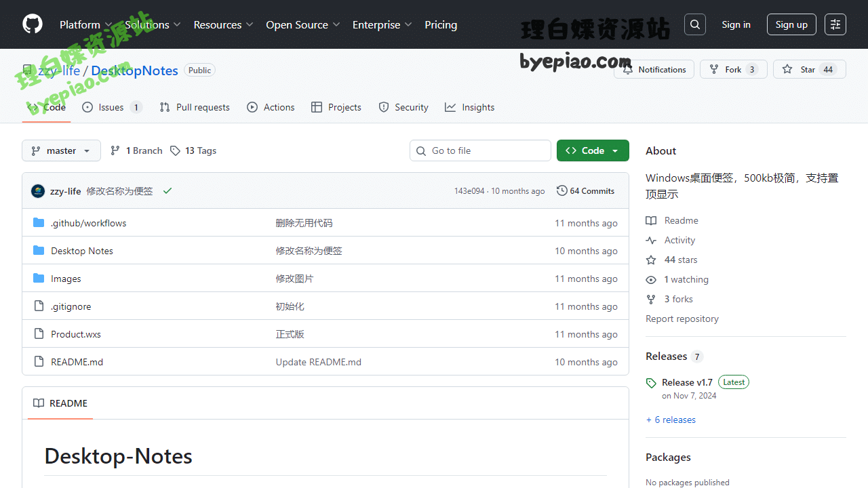868x488 pixels.
Task: Open the 64 Commits history
Action: tap(585, 191)
